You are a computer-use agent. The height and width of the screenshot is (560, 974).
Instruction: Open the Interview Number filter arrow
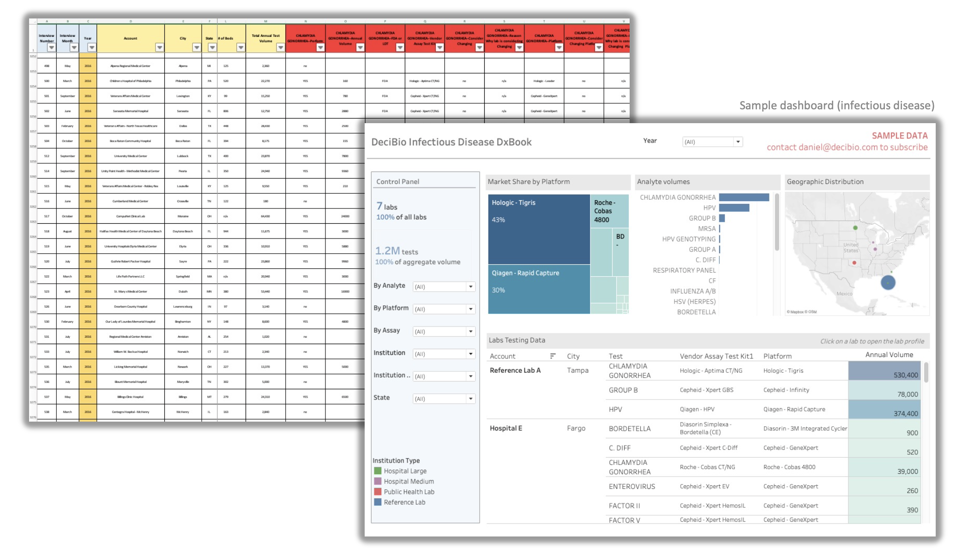pyautogui.click(x=51, y=48)
